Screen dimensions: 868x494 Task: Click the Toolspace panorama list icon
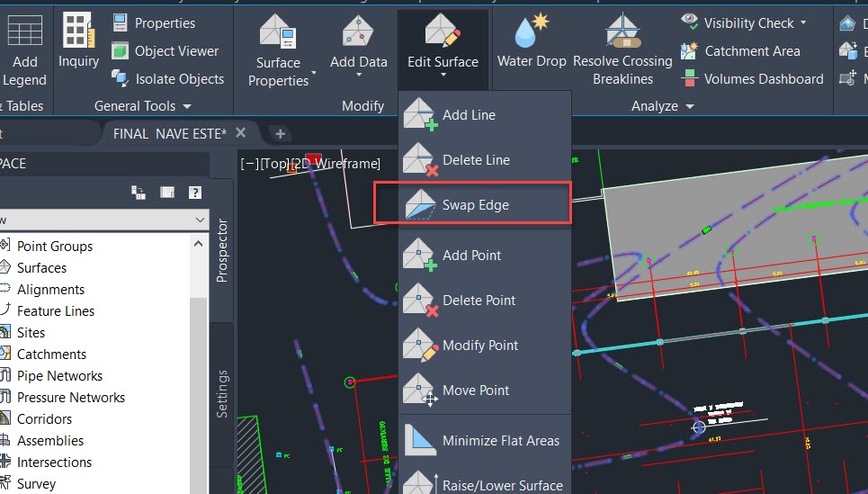click(167, 193)
